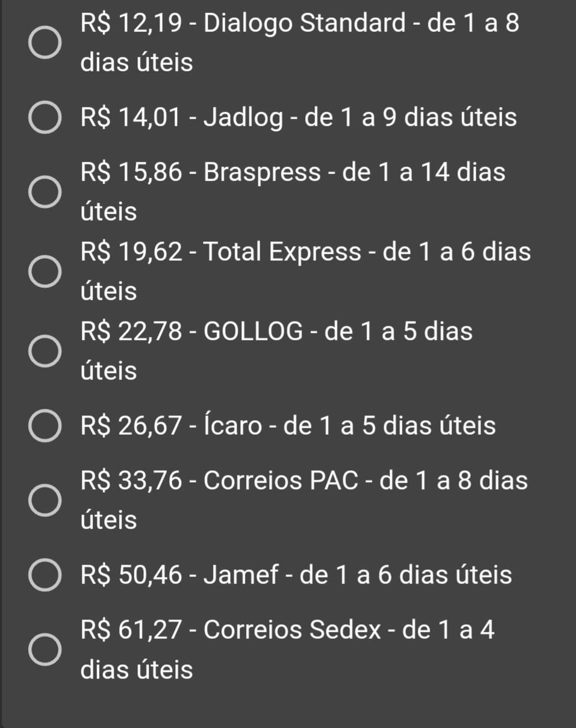Click the 'Ícaro - de 1 a 5 dias úteis' text

[x=349, y=425]
